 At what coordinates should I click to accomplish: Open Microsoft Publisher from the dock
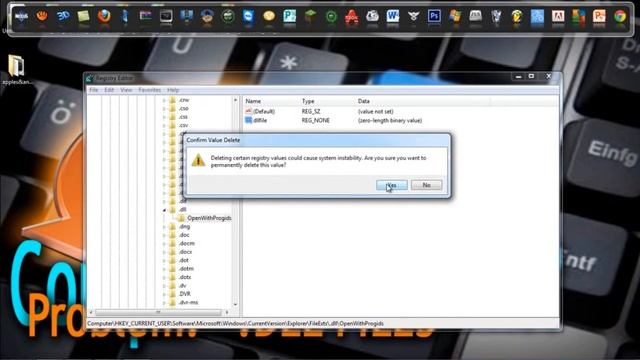click(289, 16)
